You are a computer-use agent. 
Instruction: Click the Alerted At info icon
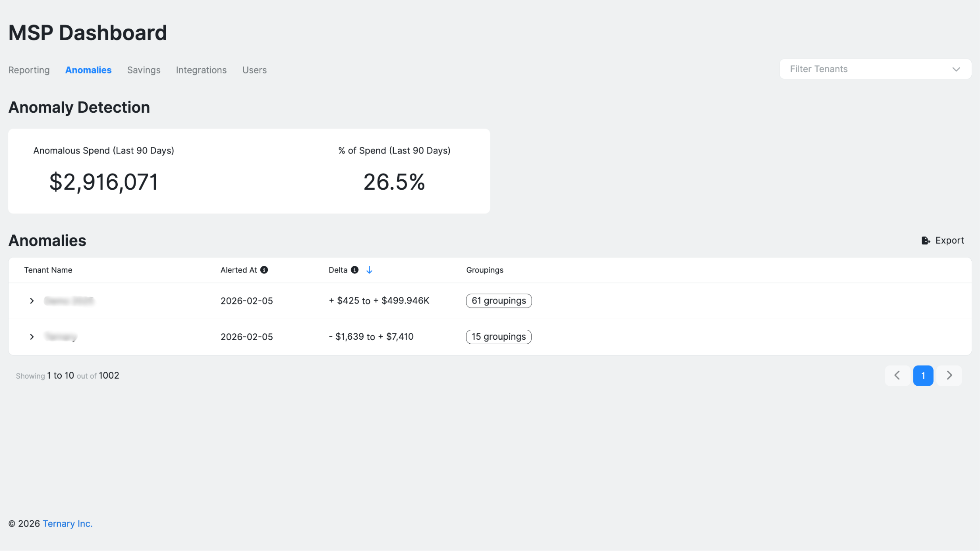click(x=264, y=270)
